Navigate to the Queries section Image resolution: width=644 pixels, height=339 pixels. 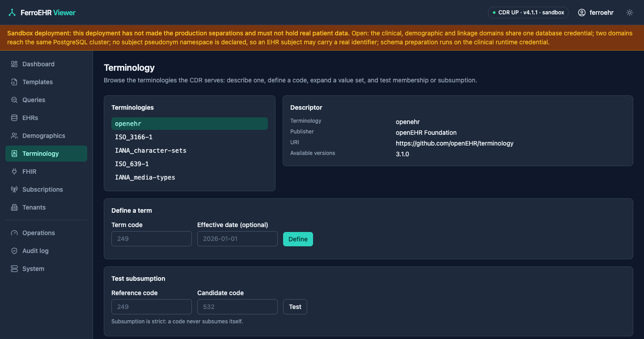pos(46,100)
